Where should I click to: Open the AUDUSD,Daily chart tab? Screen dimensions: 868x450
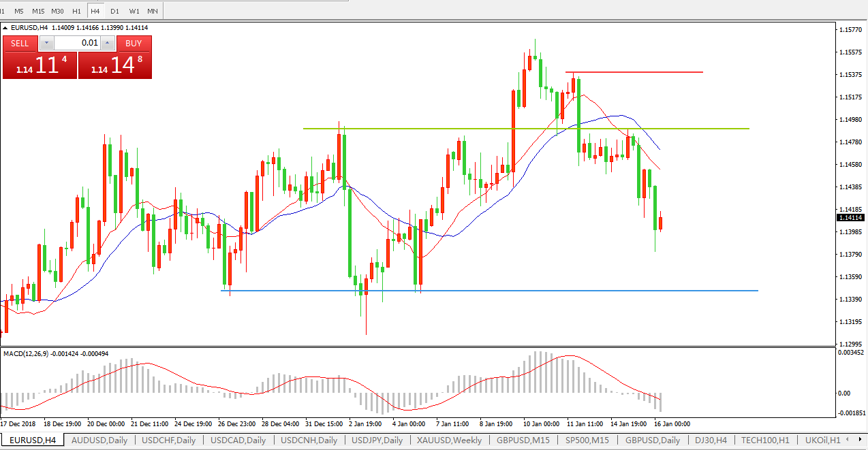(x=99, y=440)
